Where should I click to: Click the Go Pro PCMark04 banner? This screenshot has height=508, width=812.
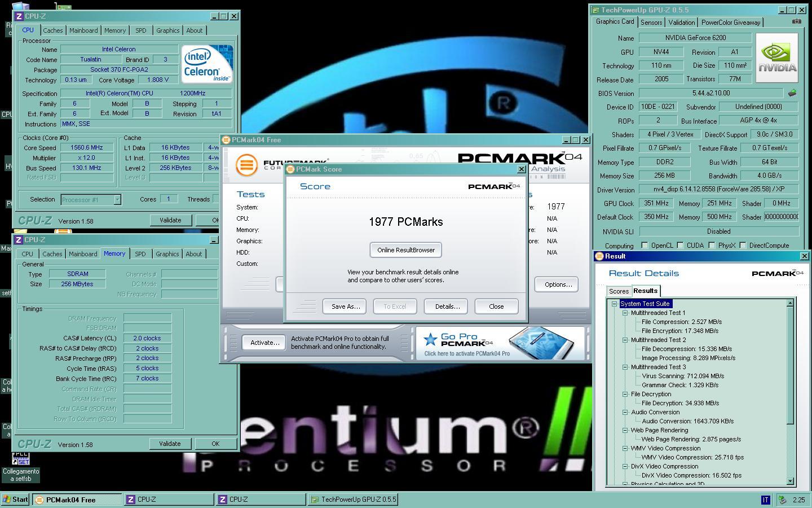coord(500,344)
